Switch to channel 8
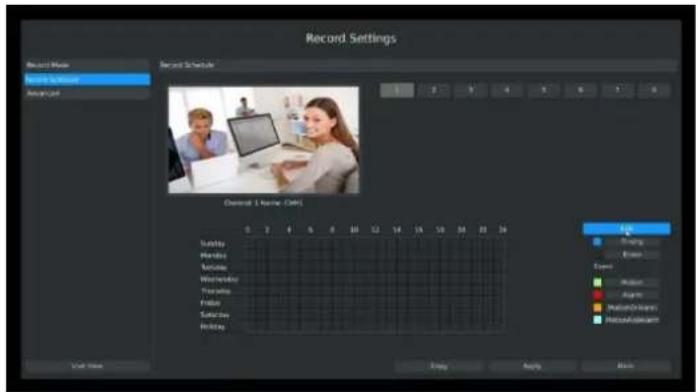This screenshot has width=698, height=392. [x=654, y=90]
